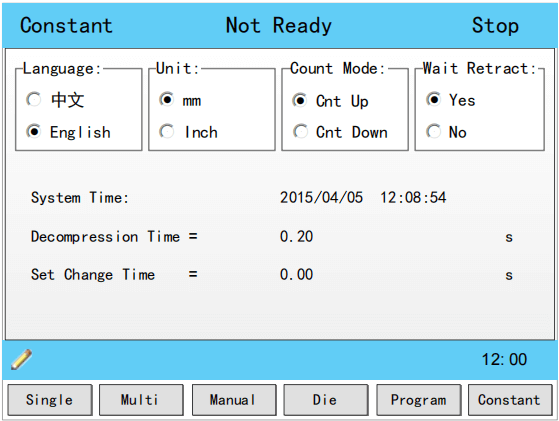559x421 pixels.
Task: Click the Stop status in header
Action: click(x=495, y=26)
